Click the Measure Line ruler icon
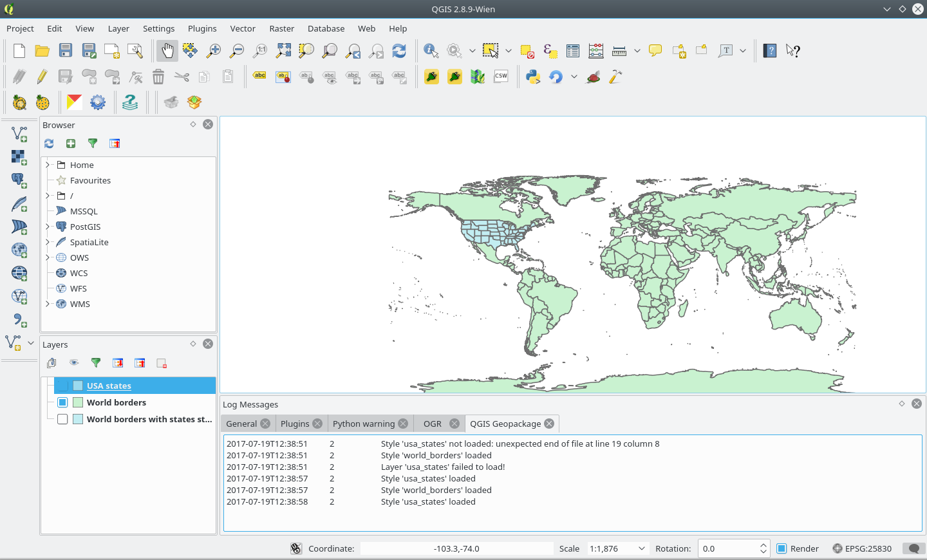Image resolution: width=927 pixels, height=560 pixels. 619,51
